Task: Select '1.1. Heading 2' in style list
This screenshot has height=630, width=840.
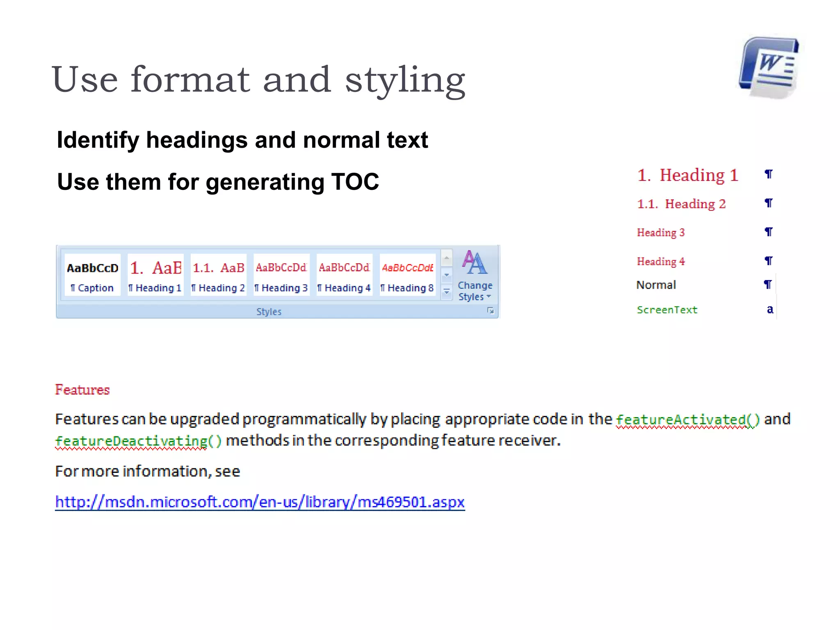Action: (681, 204)
